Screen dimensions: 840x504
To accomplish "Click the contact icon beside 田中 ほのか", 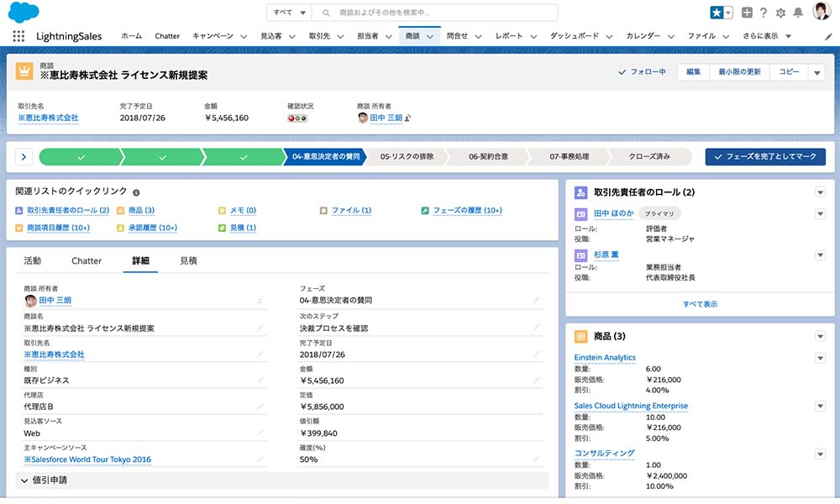I will click(x=580, y=213).
